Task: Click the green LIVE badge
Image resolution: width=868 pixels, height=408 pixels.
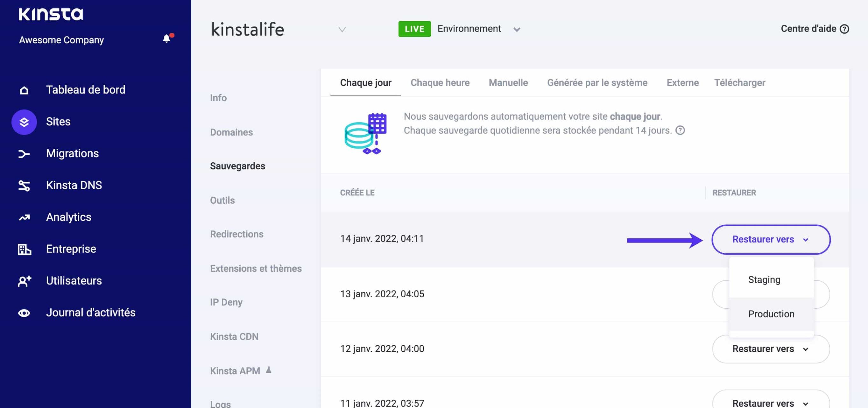Action: [414, 29]
